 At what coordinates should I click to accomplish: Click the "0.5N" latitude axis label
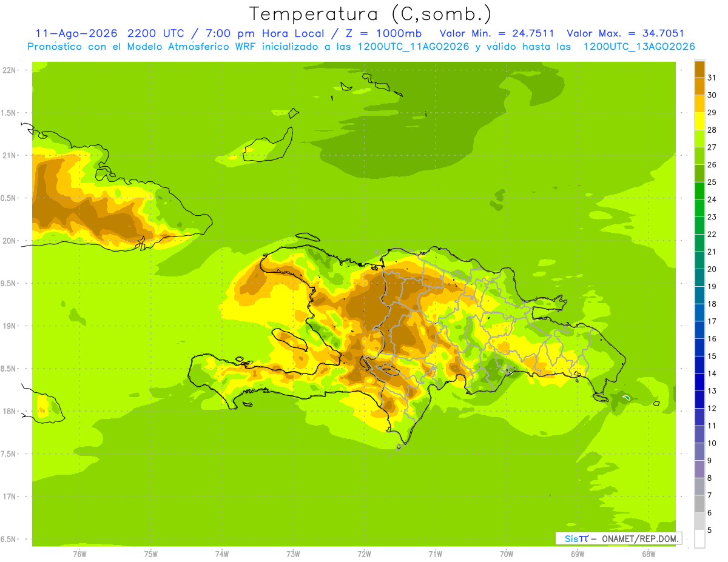point(9,198)
